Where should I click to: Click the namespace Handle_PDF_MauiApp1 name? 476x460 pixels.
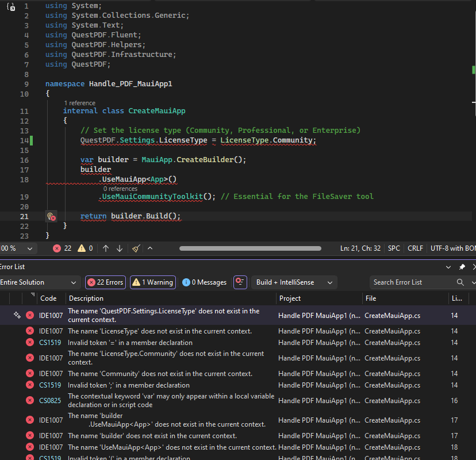tap(130, 84)
